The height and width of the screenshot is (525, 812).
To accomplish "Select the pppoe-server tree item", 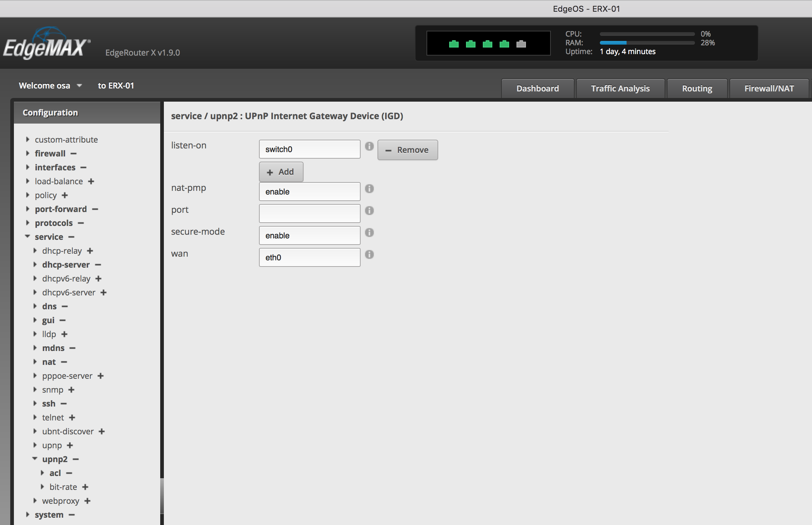I will (x=67, y=376).
